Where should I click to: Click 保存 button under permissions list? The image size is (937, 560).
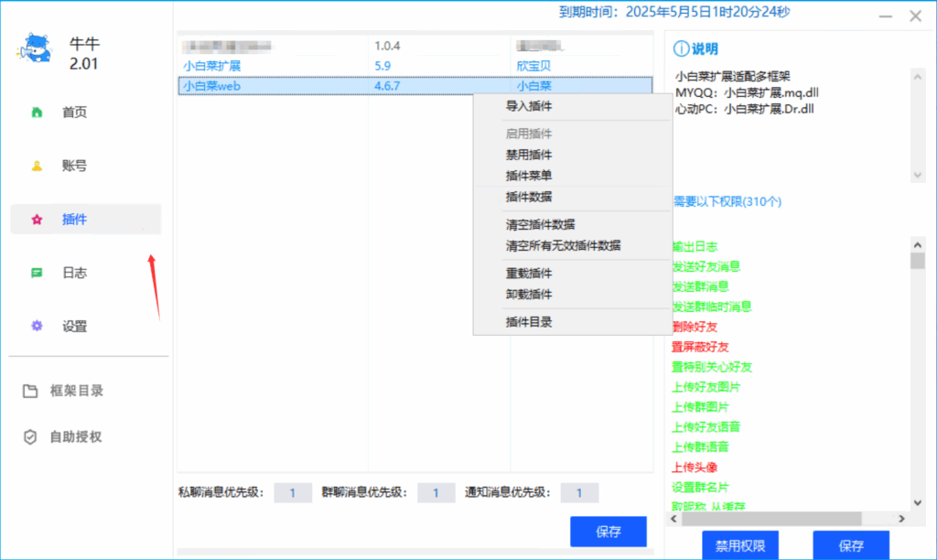pyautogui.click(x=851, y=545)
